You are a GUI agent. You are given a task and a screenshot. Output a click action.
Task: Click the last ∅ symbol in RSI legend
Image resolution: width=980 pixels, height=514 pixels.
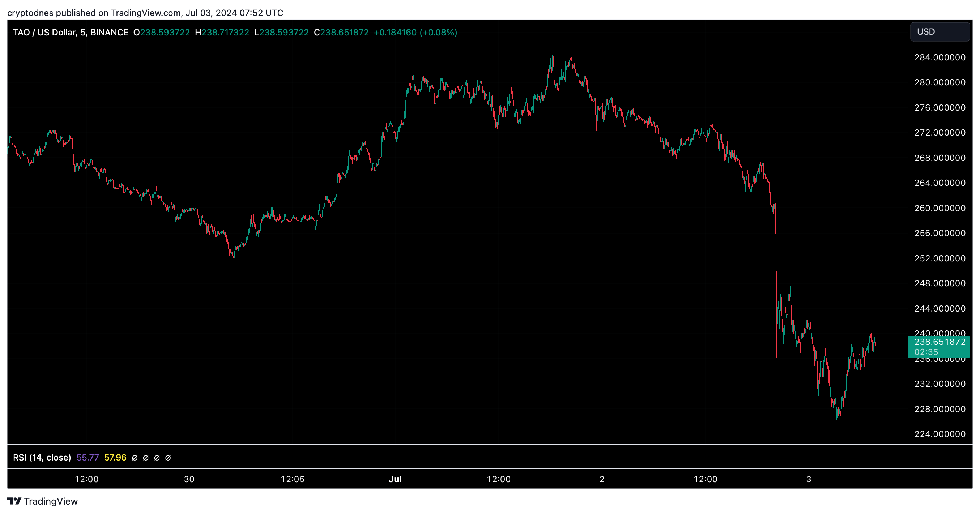[x=168, y=458]
